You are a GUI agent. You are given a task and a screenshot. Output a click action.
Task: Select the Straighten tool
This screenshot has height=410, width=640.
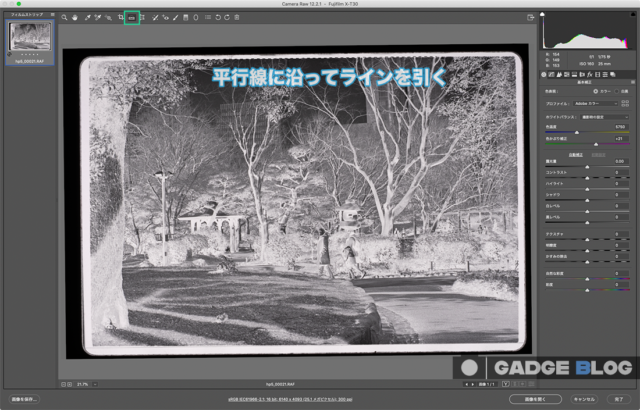[131, 18]
